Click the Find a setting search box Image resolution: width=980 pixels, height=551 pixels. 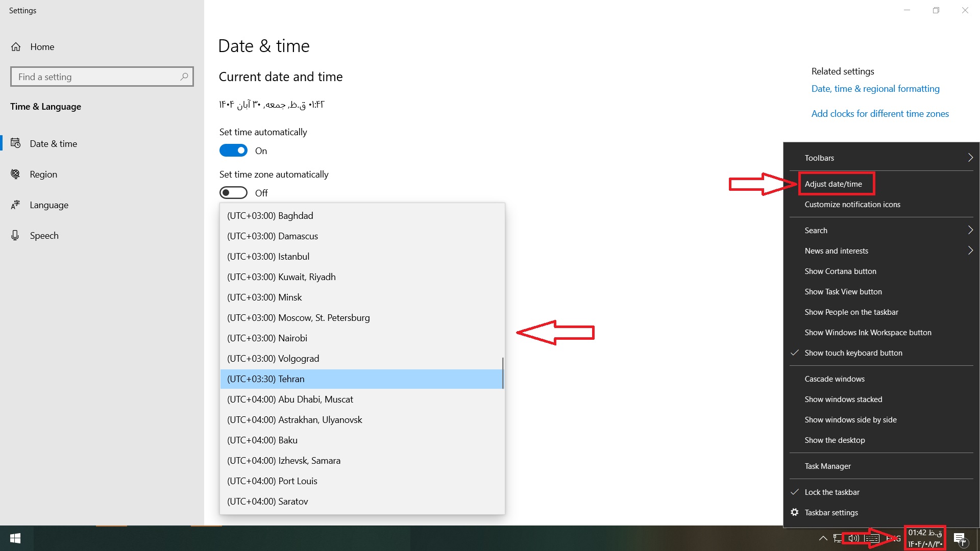97,77
